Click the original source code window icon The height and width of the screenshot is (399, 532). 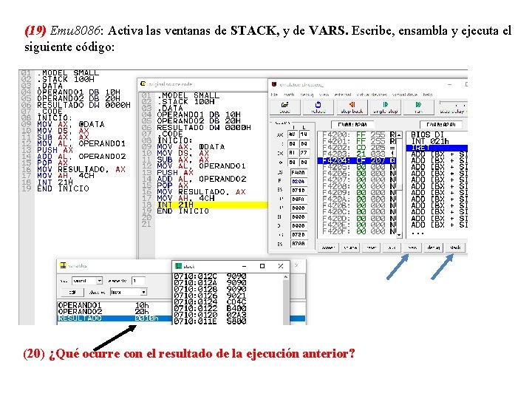click(143, 83)
